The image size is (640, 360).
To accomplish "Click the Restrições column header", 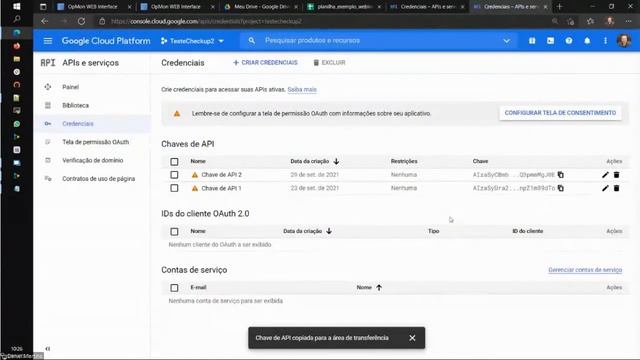I will [404, 161].
